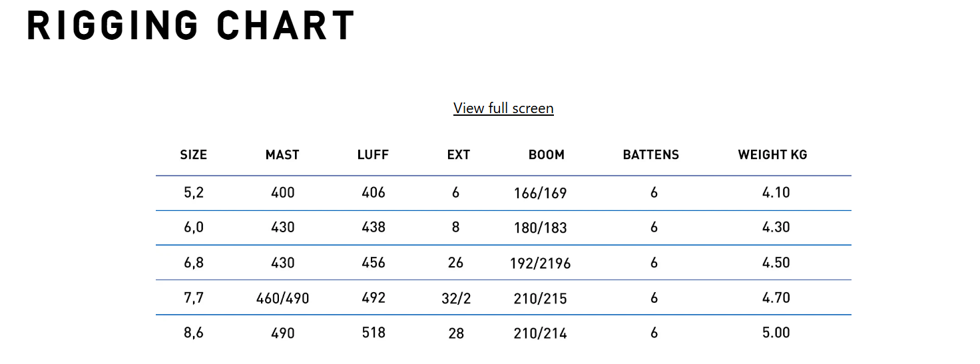This screenshot has width=980, height=364.
Task: Select the 460/490 mast value
Action: (x=283, y=298)
